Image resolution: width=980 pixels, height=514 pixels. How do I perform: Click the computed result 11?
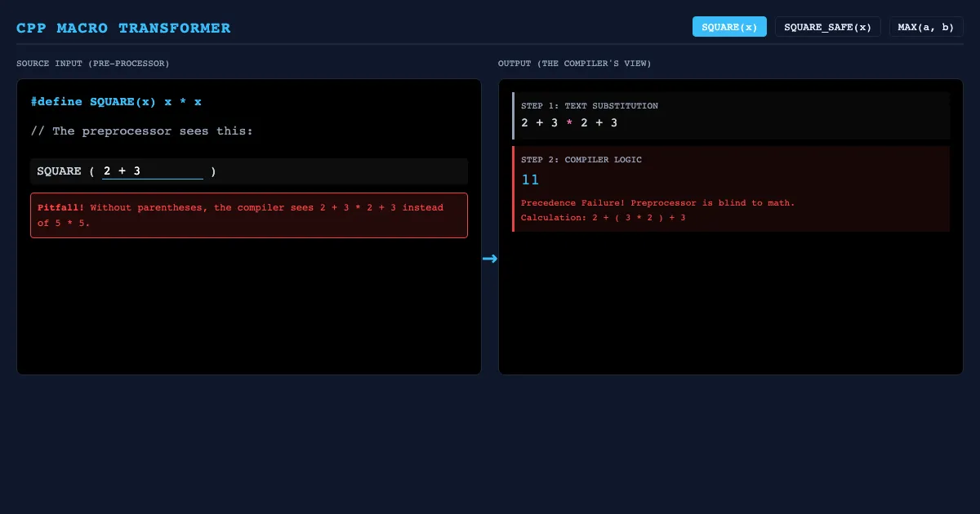pos(530,179)
